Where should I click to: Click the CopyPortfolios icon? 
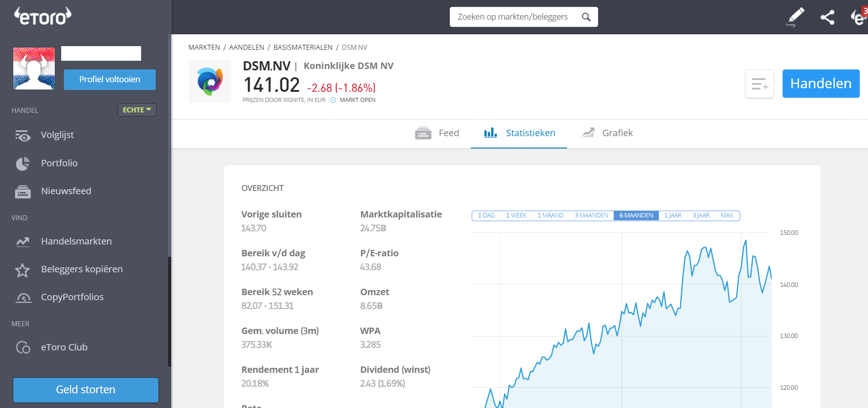[23, 298]
